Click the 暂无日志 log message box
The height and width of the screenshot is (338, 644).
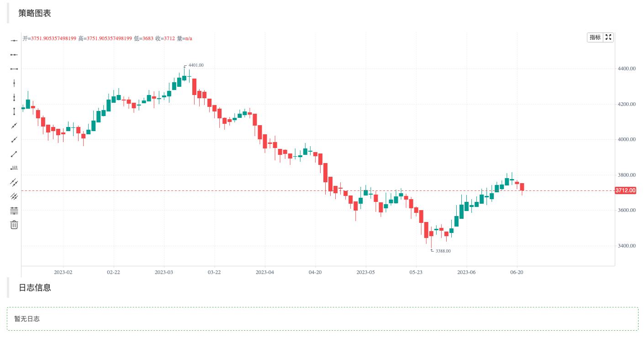pos(322,319)
